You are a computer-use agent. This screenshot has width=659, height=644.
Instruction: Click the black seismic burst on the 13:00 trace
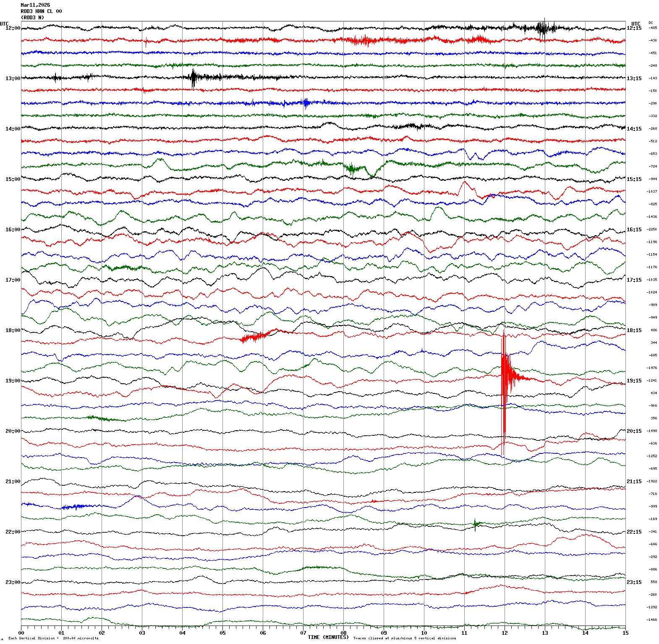(x=193, y=78)
